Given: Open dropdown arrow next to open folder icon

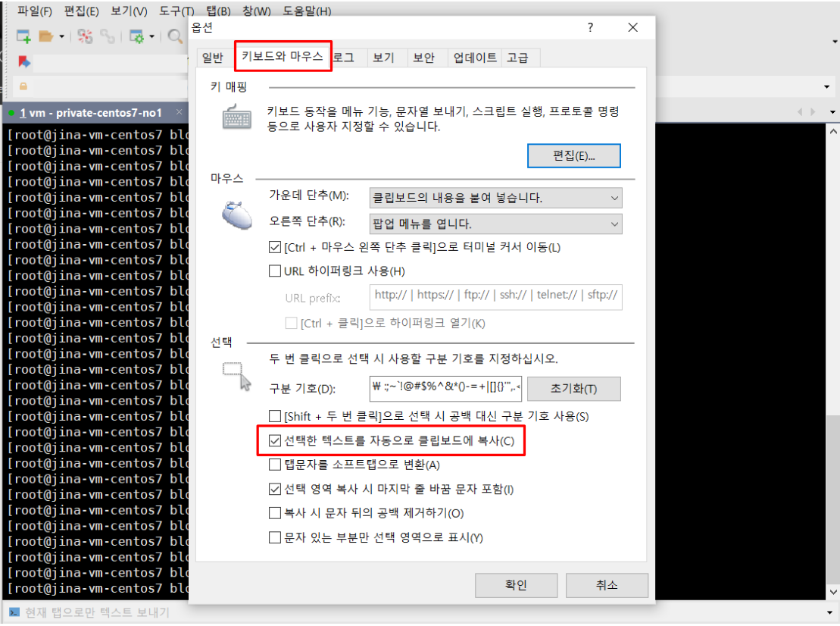Looking at the screenshot, I should click(x=61, y=36).
